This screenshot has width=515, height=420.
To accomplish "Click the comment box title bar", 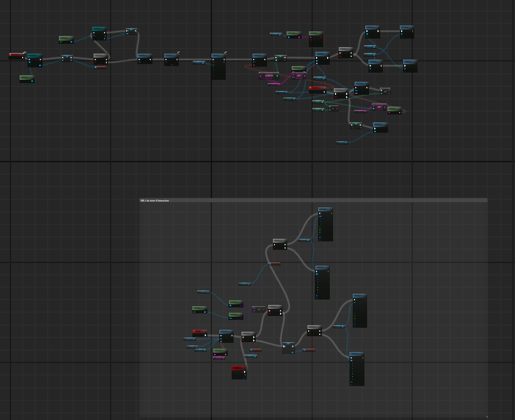I will (313, 200).
